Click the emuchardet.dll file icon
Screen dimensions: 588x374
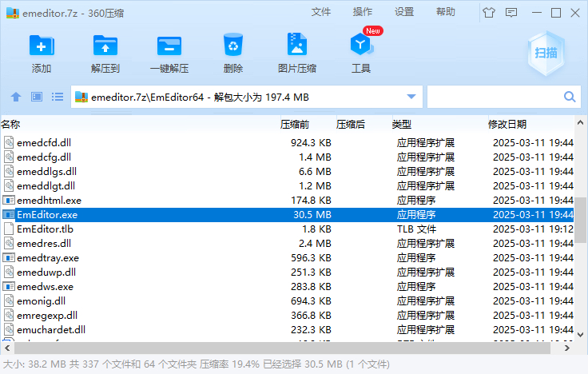(x=9, y=330)
